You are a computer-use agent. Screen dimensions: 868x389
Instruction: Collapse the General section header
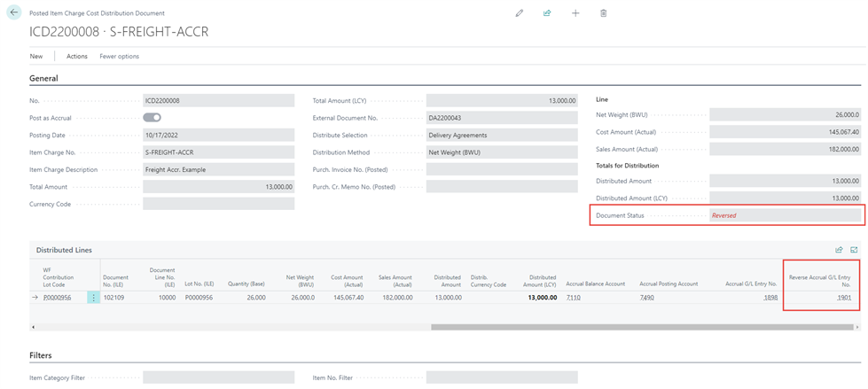[x=43, y=78]
